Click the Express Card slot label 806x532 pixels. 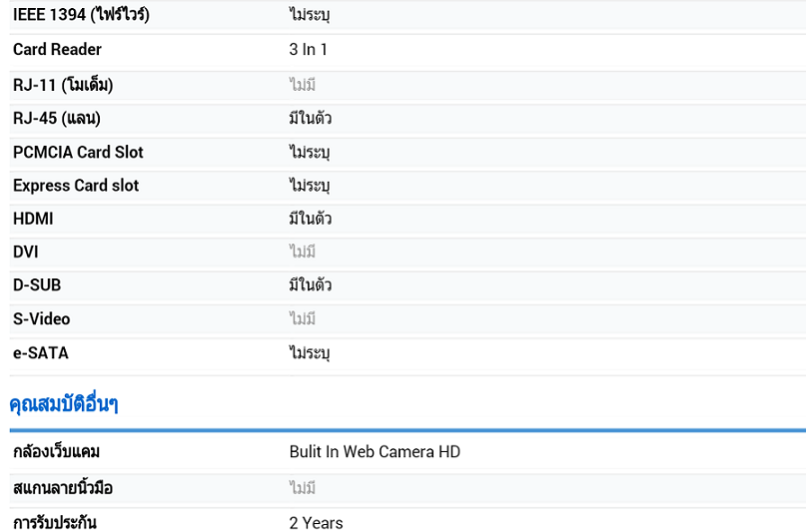click(x=76, y=186)
